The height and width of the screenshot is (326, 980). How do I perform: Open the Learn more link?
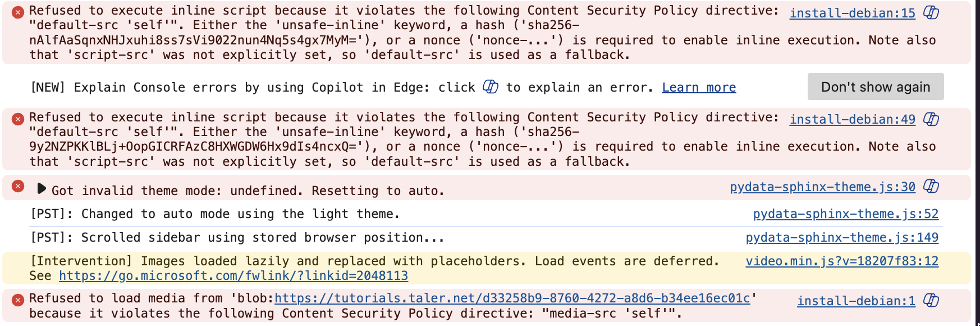coord(699,88)
